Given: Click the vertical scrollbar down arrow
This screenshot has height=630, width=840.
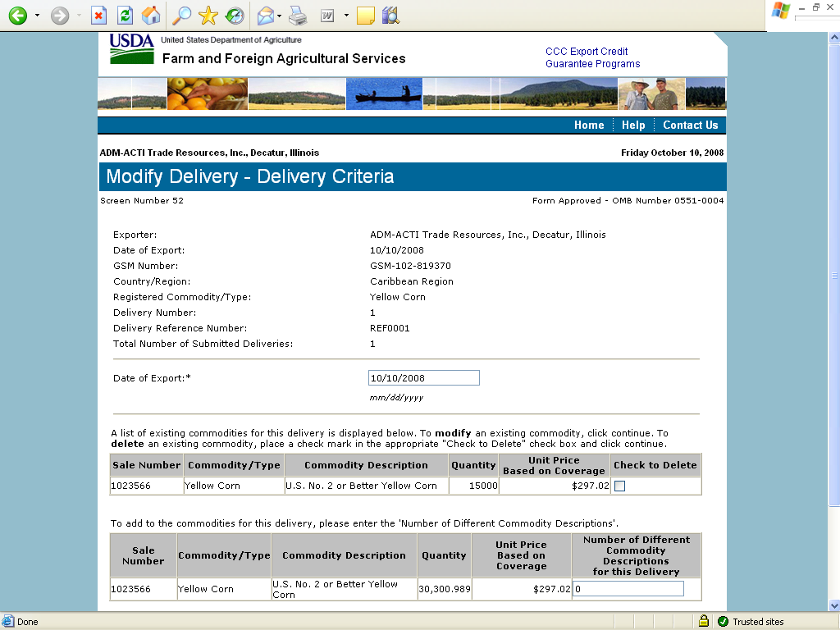Looking at the screenshot, I should click(x=834, y=605).
